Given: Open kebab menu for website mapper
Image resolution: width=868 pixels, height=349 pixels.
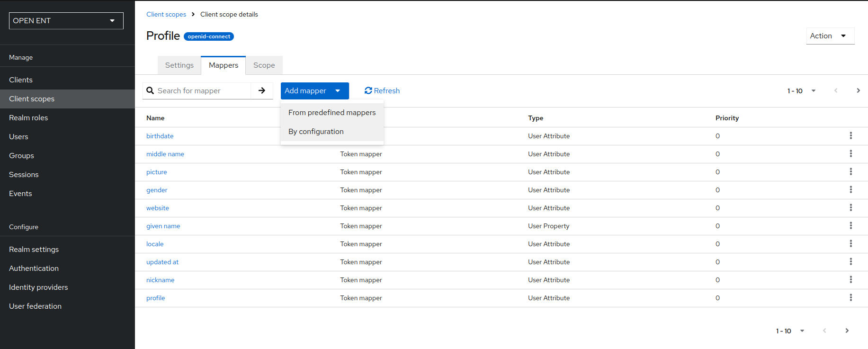Looking at the screenshot, I should [850, 208].
